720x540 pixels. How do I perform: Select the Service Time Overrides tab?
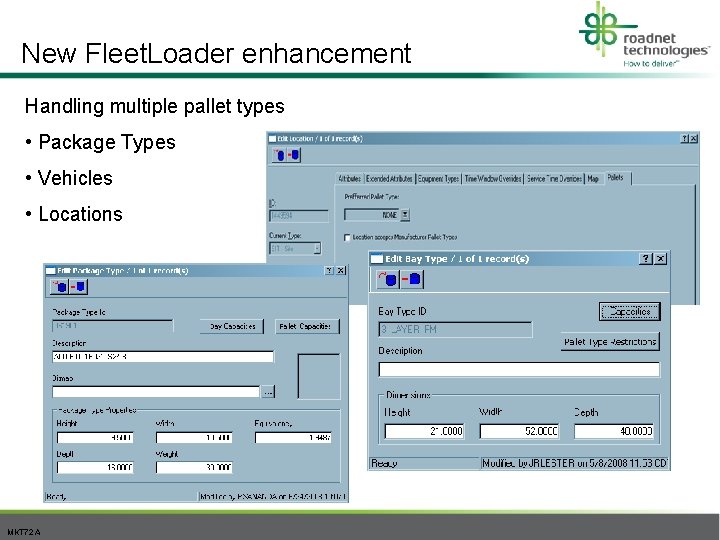(x=554, y=179)
